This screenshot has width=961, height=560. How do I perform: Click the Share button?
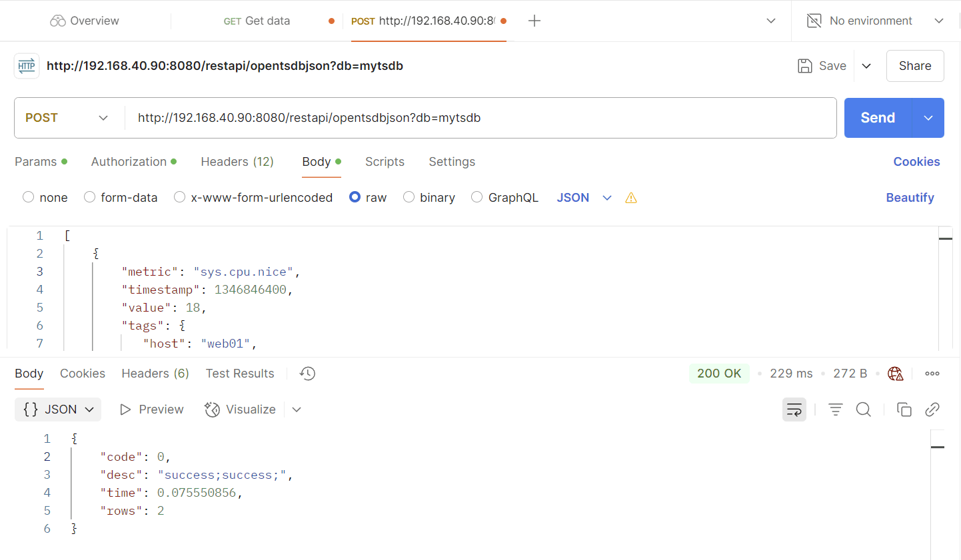(x=915, y=66)
